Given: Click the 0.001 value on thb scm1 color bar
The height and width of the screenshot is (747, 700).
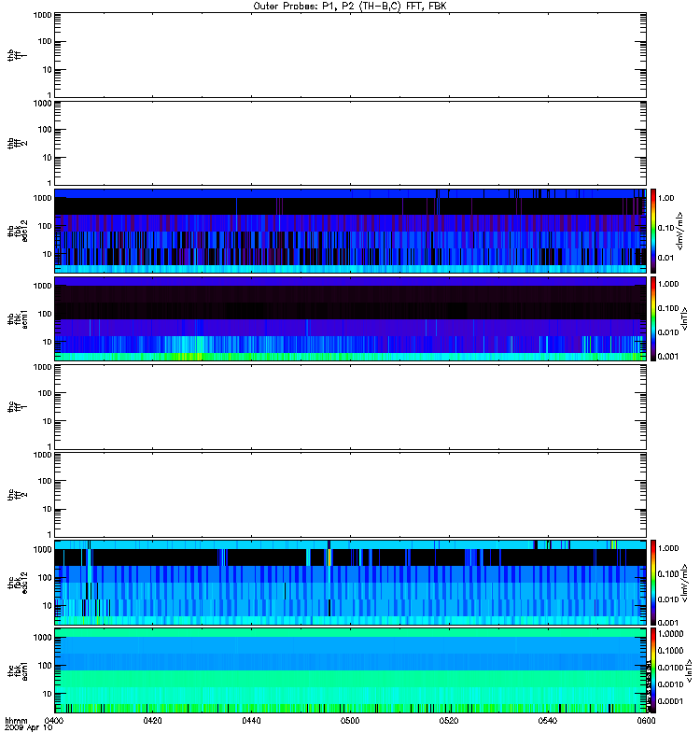Looking at the screenshot, I should pyautogui.click(x=668, y=357).
